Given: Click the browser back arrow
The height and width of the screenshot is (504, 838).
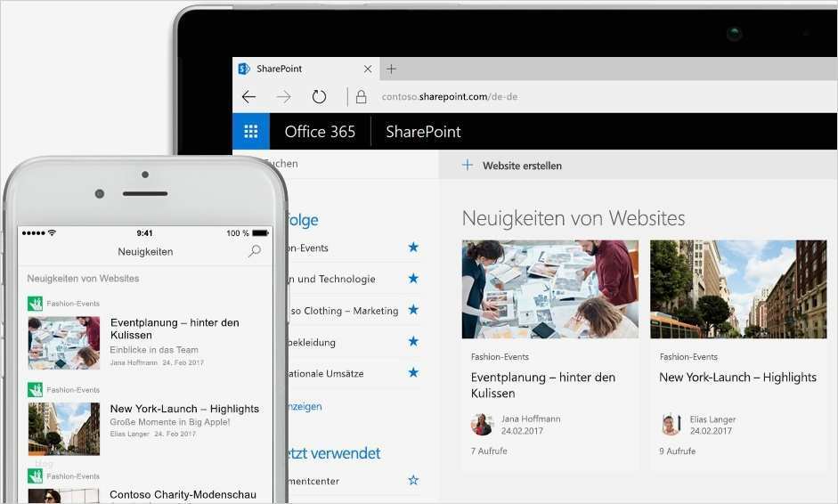Looking at the screenshot, I should click(249, 97).
